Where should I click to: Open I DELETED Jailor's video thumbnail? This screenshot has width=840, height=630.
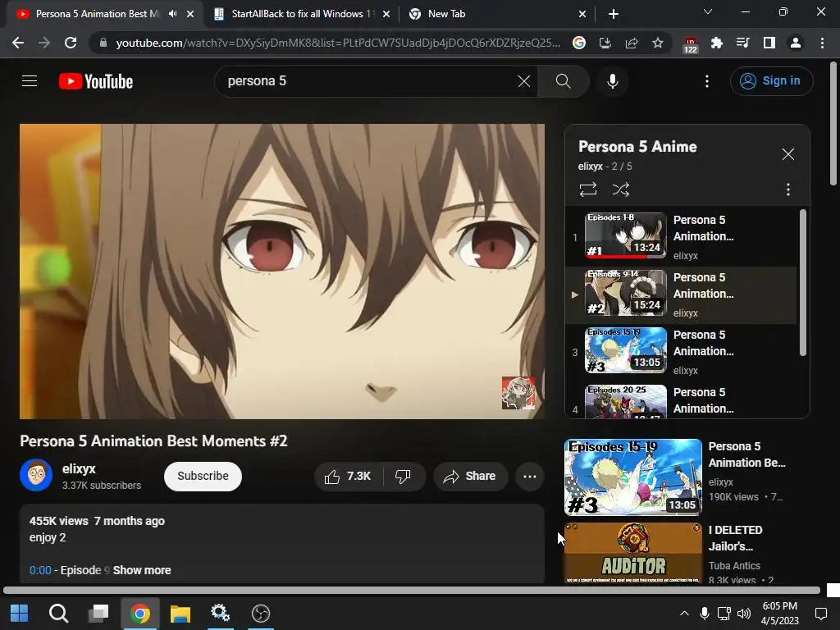[x=632, y=552]
